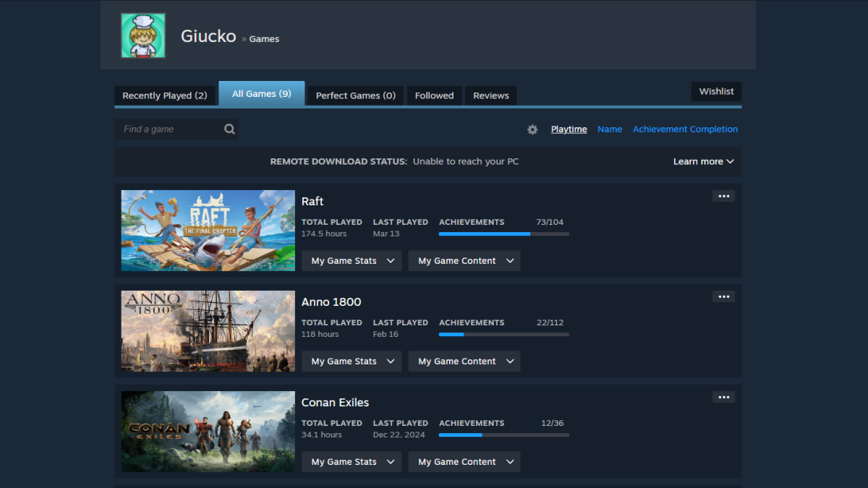Viewport: 868px width, 488px height.
Task: Click the Feb 16 last played date
Action: pos(386,335)
